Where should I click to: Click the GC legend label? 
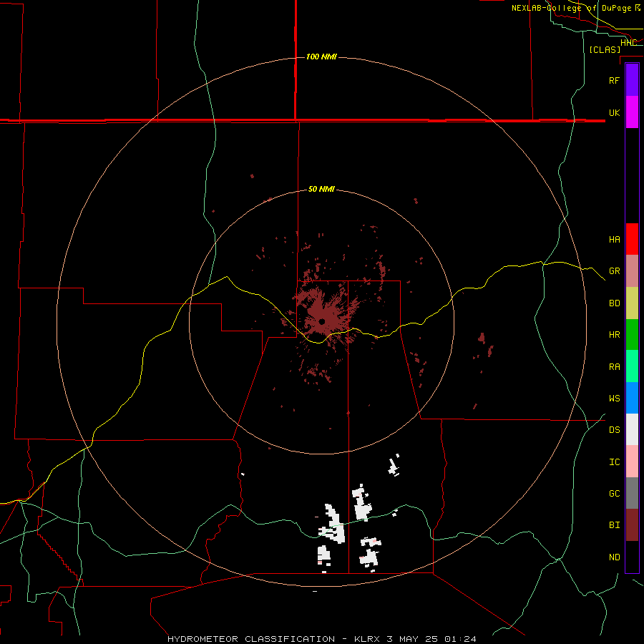(614, 493)
